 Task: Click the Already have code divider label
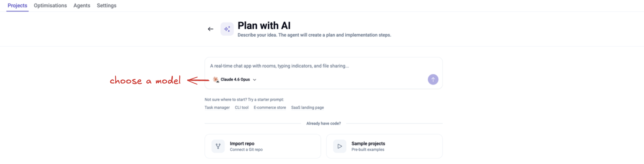click(x=323, y=123)
